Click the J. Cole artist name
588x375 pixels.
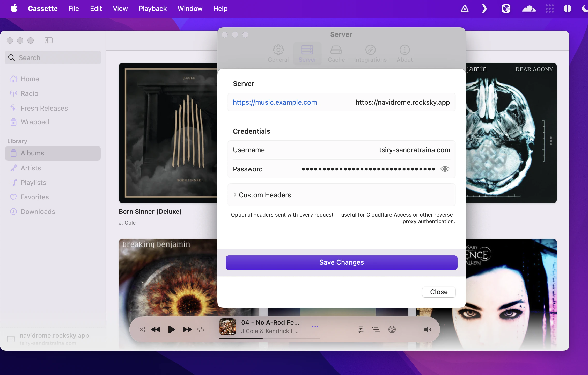pyautogui.click(x=127, y=223)
